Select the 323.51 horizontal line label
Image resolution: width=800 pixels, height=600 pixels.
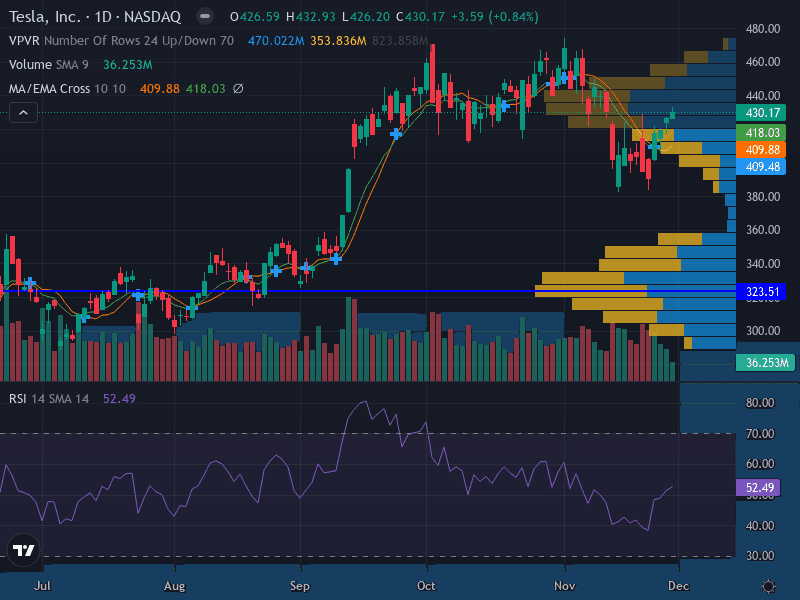click(761, 292)
